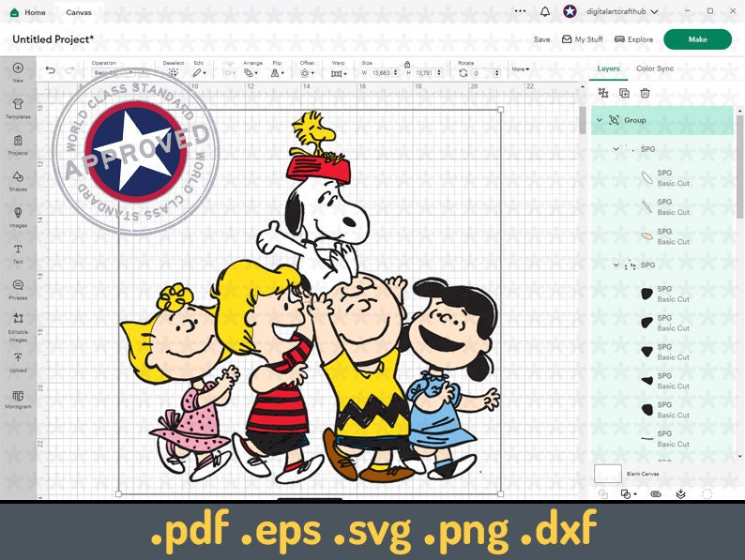The height and width of the screenshot is (560, 745).
Task: Open the Combine dropdown in Layers footer
Action: [629, 494]
